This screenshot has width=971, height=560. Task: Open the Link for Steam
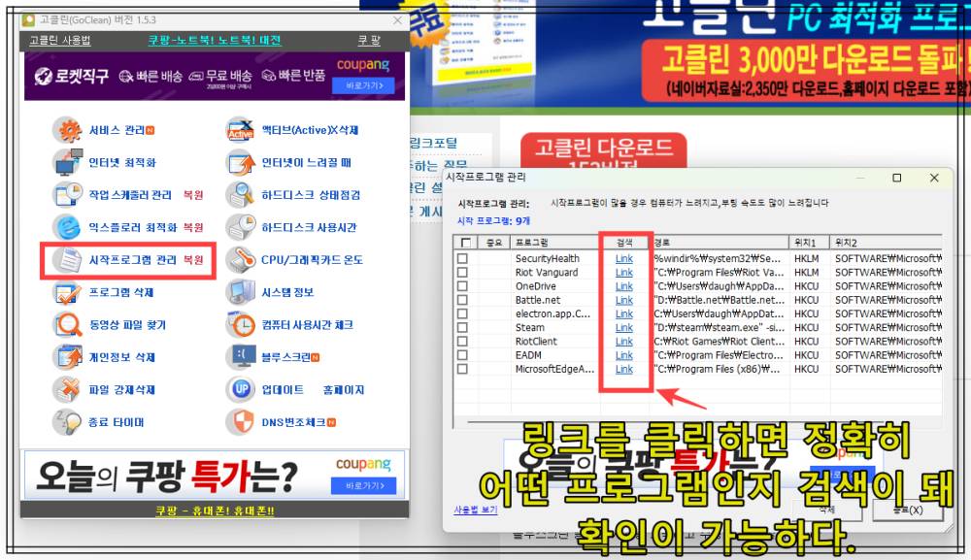point(624,327)
